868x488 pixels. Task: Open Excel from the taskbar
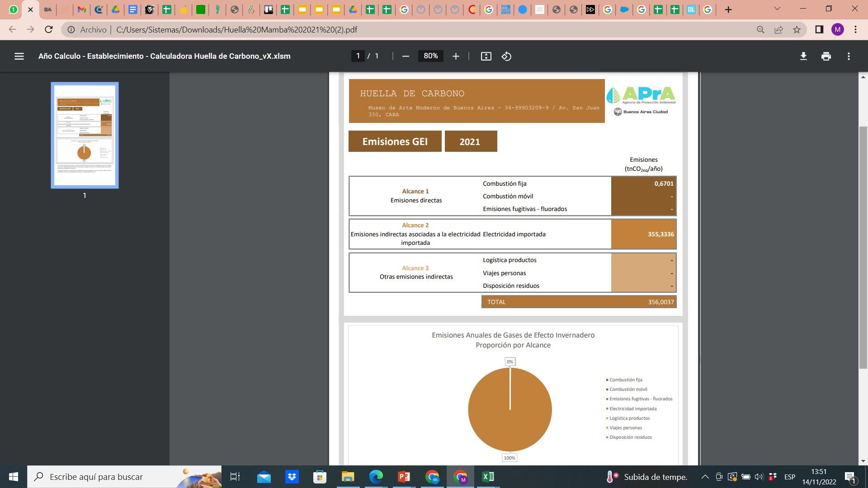click(488, 477)
